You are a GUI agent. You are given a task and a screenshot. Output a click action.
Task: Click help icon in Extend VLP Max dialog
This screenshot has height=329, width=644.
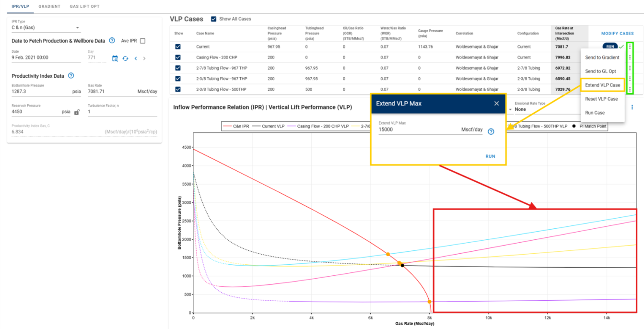491,132
